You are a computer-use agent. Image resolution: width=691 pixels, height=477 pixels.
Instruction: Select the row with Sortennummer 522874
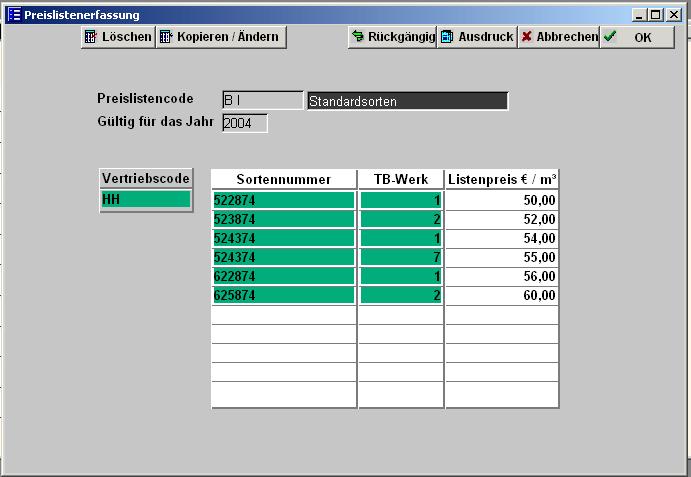[284, 200]
